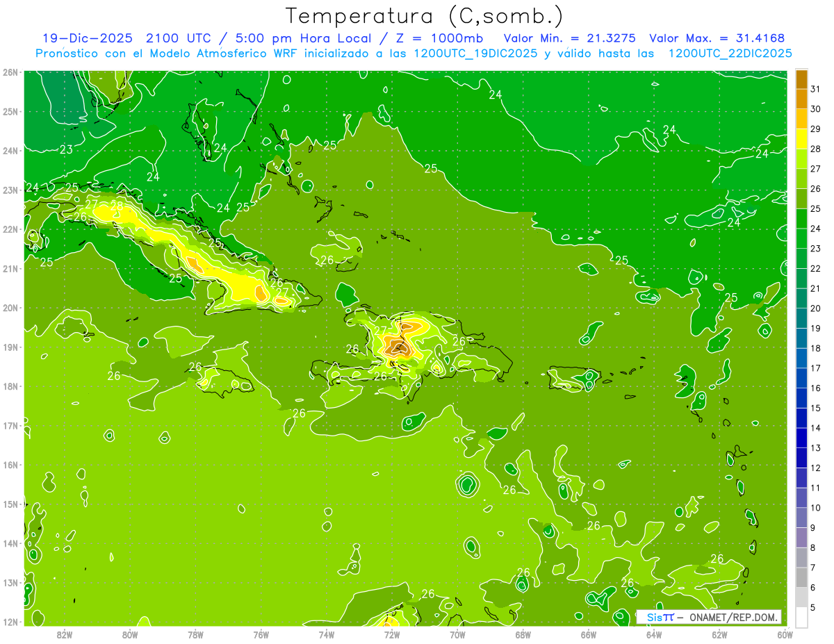834x644 pixels.
Task: Select the "1200UTC_22DIC2025" valid-until timestamp
Action: (x=730, y=53)
